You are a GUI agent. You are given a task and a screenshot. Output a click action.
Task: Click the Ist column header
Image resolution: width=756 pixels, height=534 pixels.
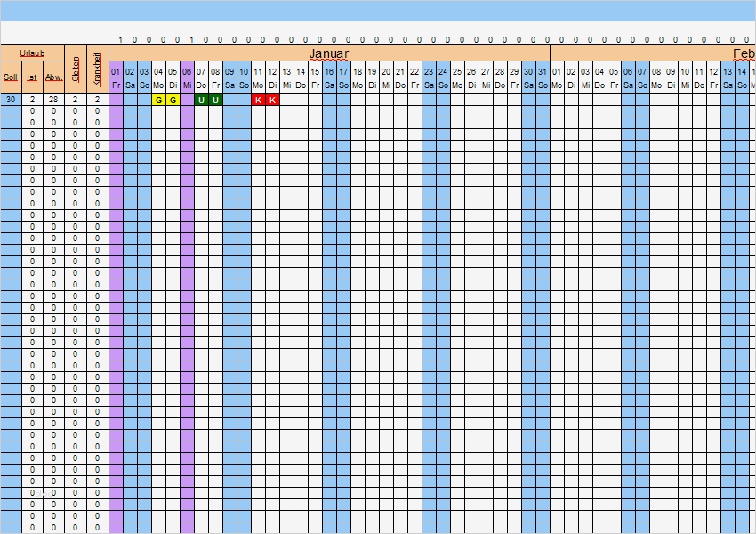point(33,75)
